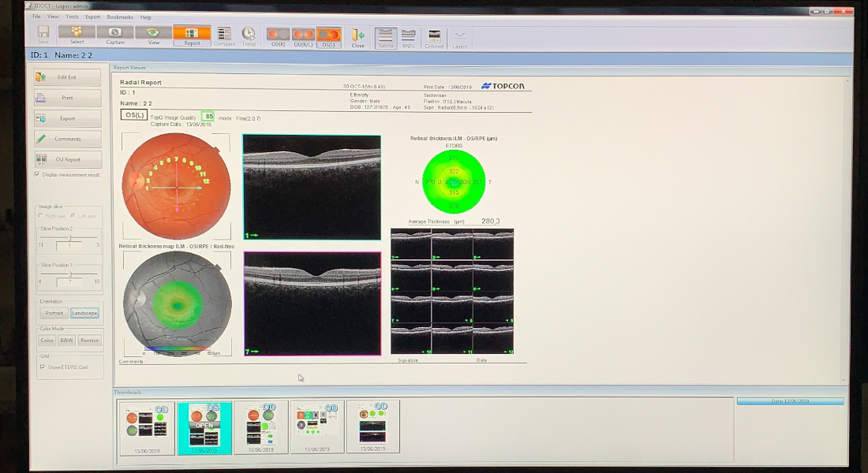
Task: Select the OS(L) left eye filter
Action: [x=329, y=37]
